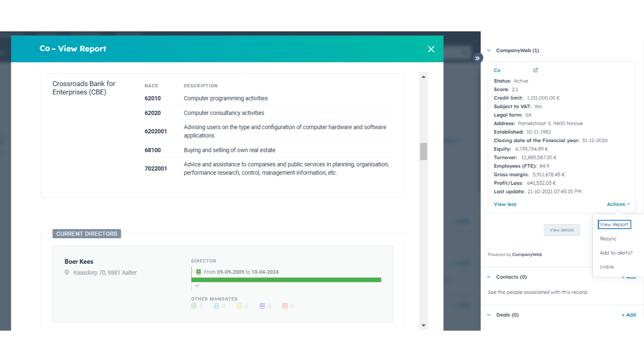Click the double-chevron sidebar collapse icon

pos(478,58)
